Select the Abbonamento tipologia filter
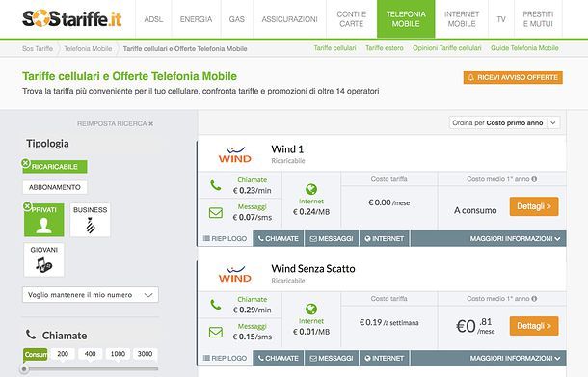 (55, 187)
